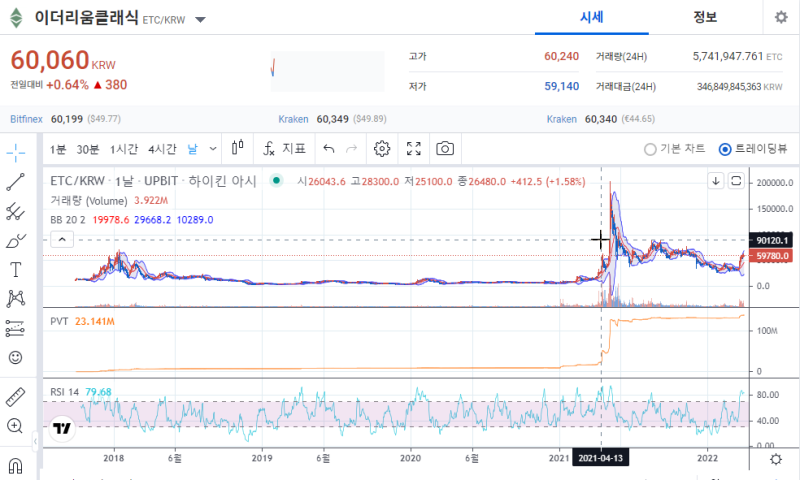Switch to the 시세 tab
800x480 pixels.
[592, 17]
